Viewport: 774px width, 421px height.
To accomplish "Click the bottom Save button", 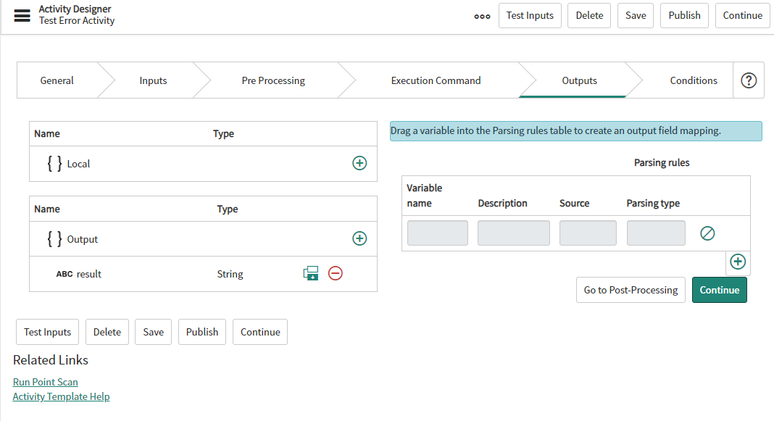I will pyautogui.click(x=153, y=332).
